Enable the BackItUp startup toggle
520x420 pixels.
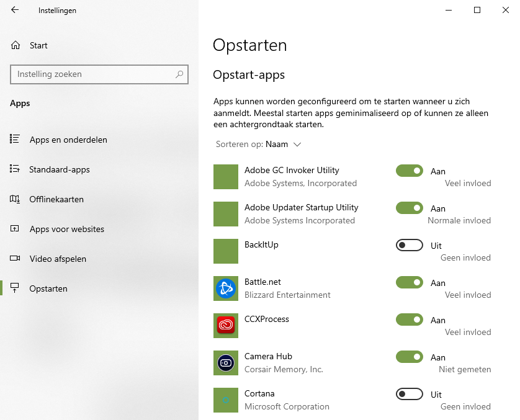click(409, 245)
